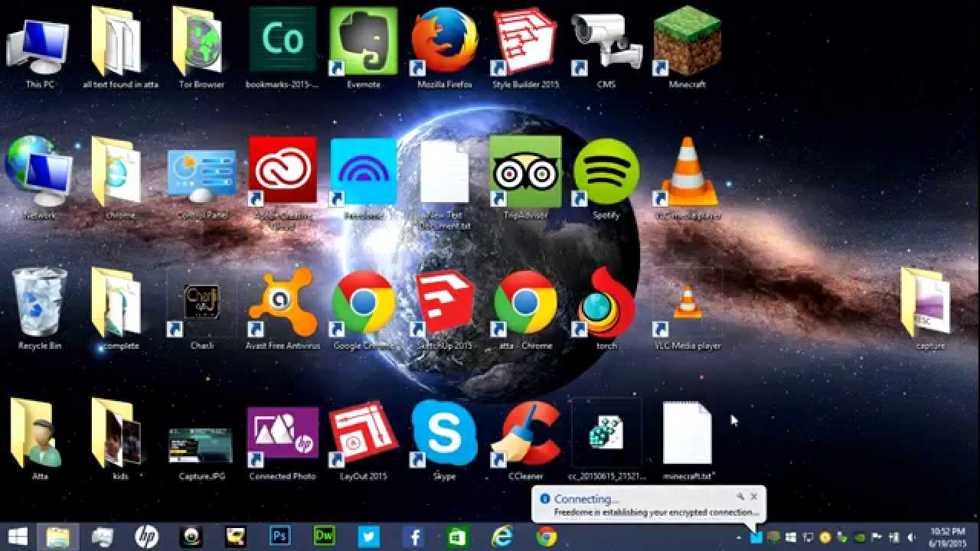This screenshot has height=551, width=980.
Task: Launch Dreamweaver from the taskbar
Action: [325, 537]
